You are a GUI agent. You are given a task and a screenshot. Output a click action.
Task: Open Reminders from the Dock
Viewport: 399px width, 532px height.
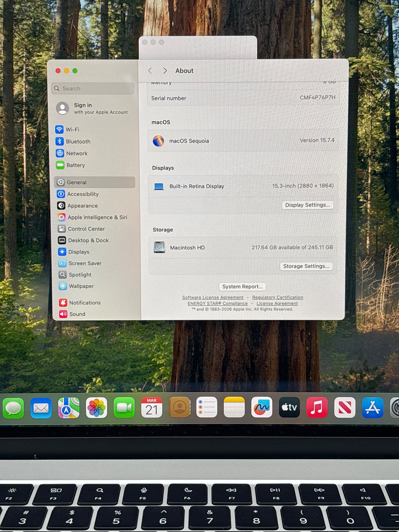tap(207, 407)
